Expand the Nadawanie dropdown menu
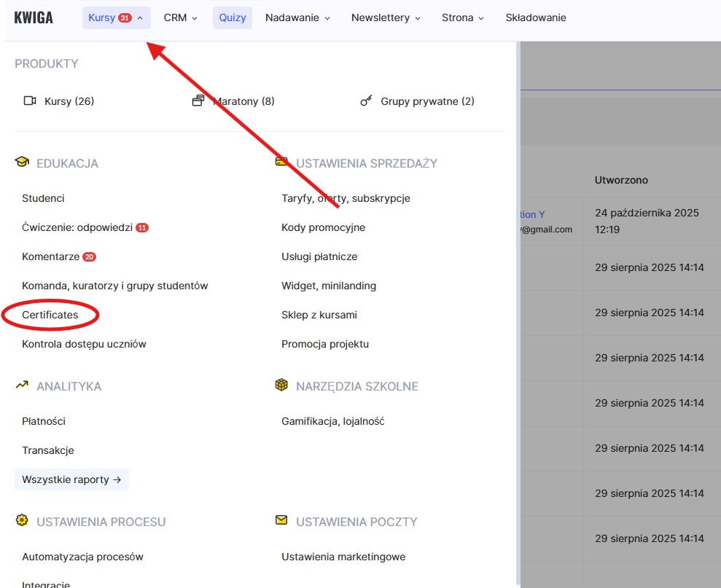721x588 pixels. [297, 17]
